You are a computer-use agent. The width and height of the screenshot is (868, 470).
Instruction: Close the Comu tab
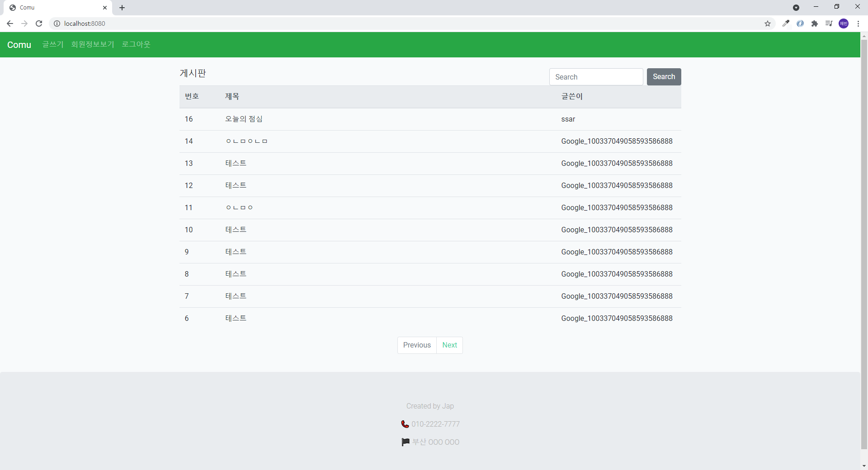[x=105, y=8]
